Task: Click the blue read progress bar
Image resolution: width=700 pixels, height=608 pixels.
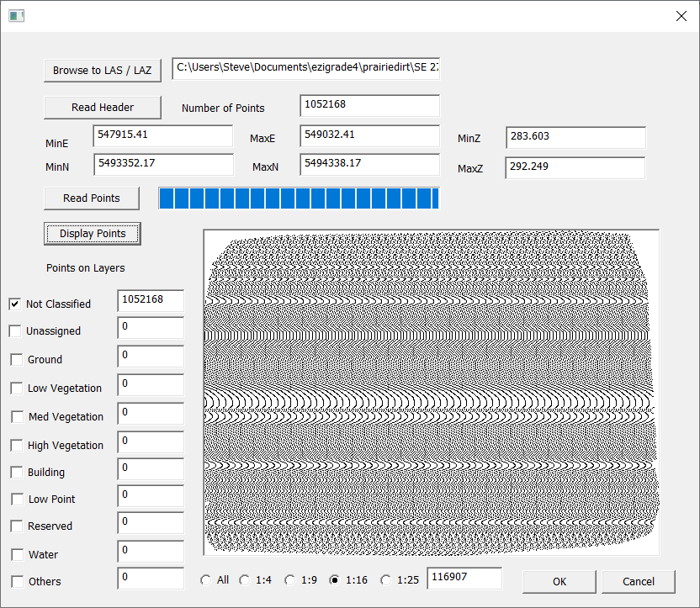Action: tap(299, 198)
